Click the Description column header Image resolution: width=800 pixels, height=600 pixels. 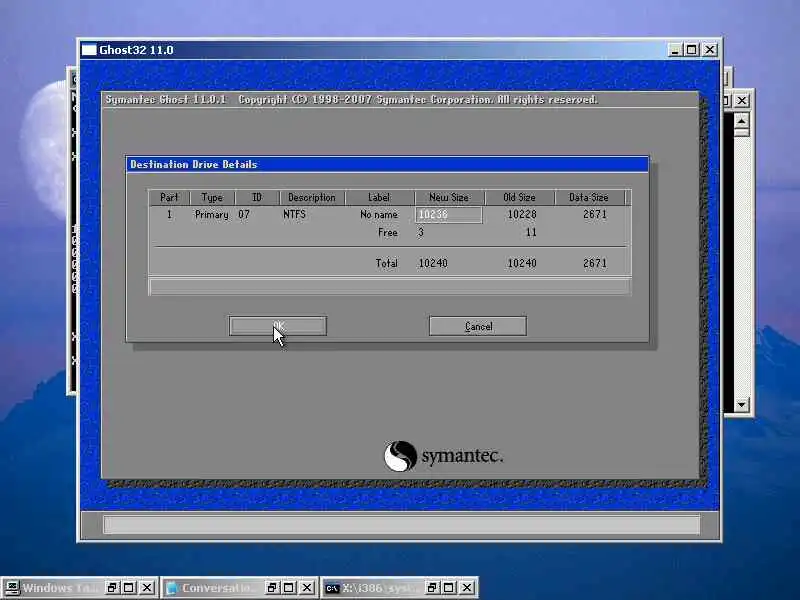tap(312, 197)
